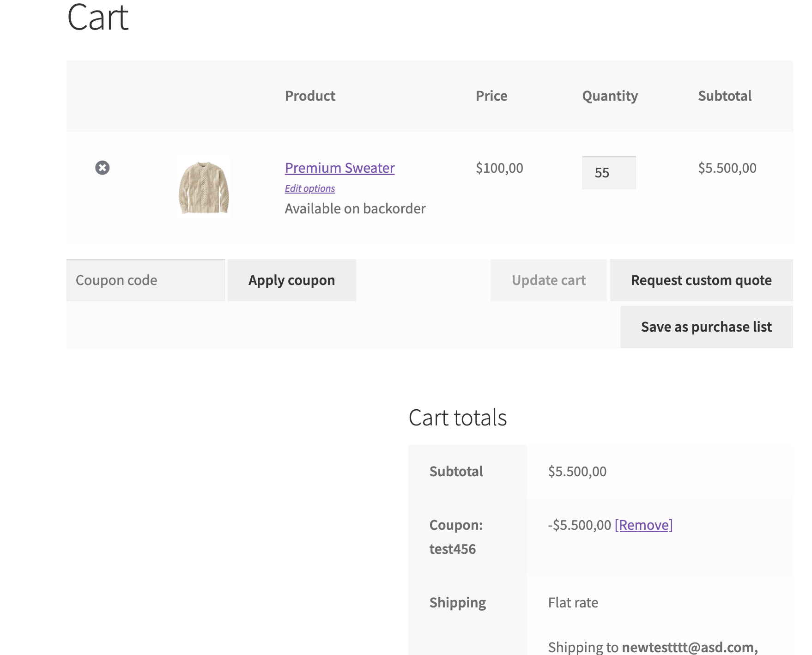The height and width of the screenshot is (655, 812).
Task: Click the $5.500,00 line subtotal in product row
Action: (727, 168)
